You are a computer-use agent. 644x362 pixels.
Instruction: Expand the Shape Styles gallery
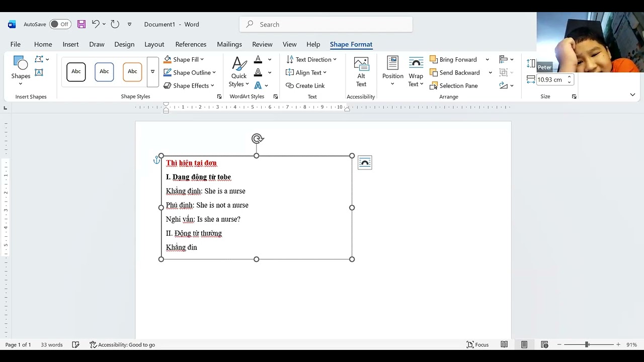click(x=152, y=72)
